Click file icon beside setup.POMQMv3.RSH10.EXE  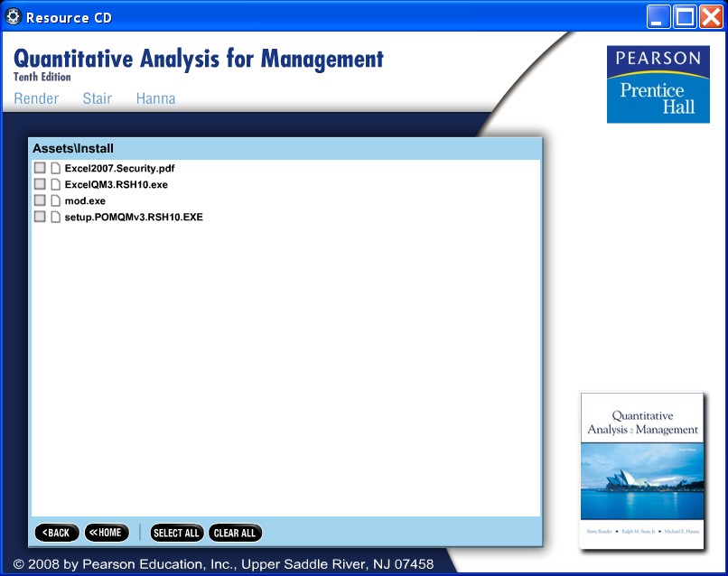click(55, 217)
